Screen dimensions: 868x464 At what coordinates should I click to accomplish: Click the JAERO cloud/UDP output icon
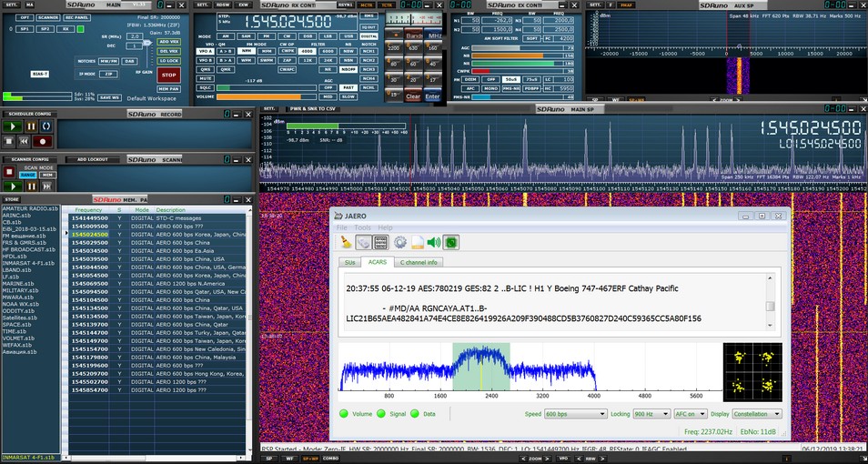coord(363,242)
